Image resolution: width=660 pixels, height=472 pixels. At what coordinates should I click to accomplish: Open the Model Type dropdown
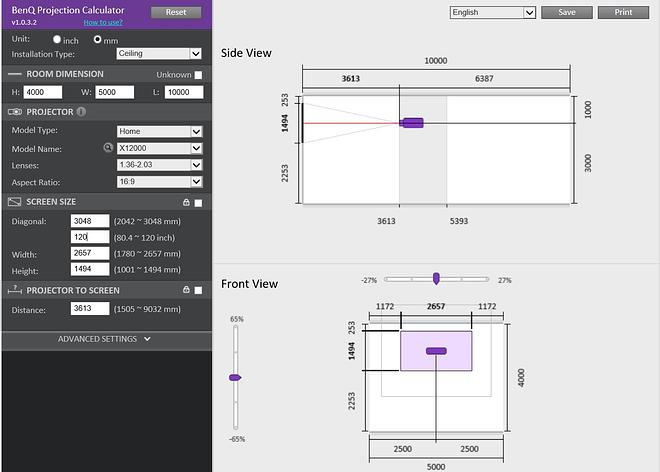pos(160,131)
